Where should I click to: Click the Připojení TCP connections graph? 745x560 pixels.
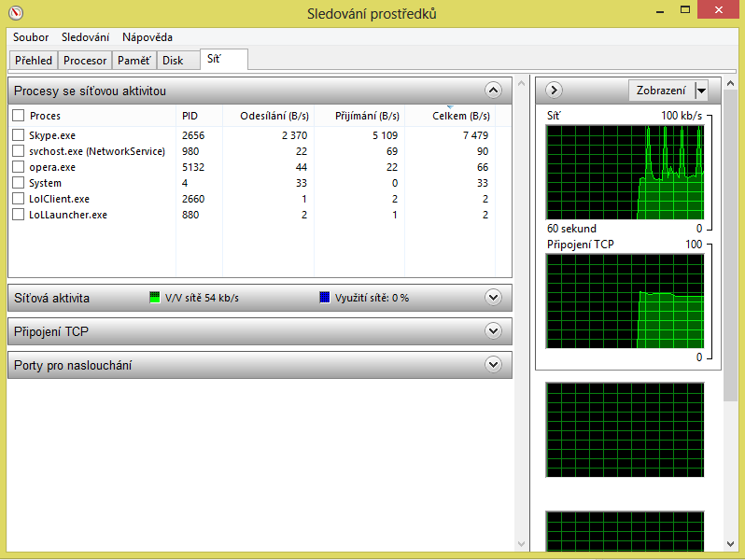click(626, 301)
